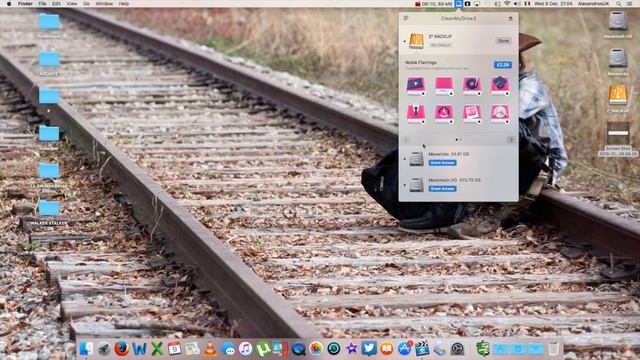Select the photos pink drive icon
The height and width of the screenshot is (360, 640).
[472, 113]
